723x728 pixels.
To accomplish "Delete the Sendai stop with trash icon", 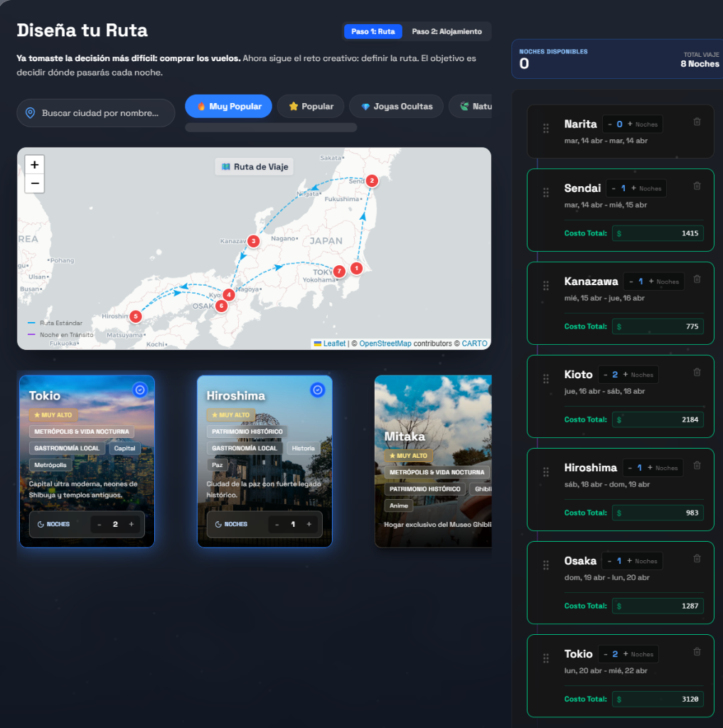I will (697, 186).
